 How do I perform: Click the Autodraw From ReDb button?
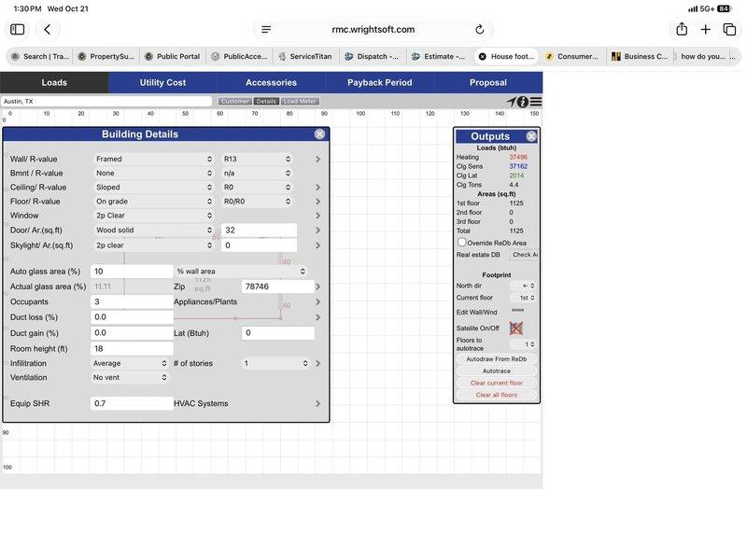[x=497, y=359]
